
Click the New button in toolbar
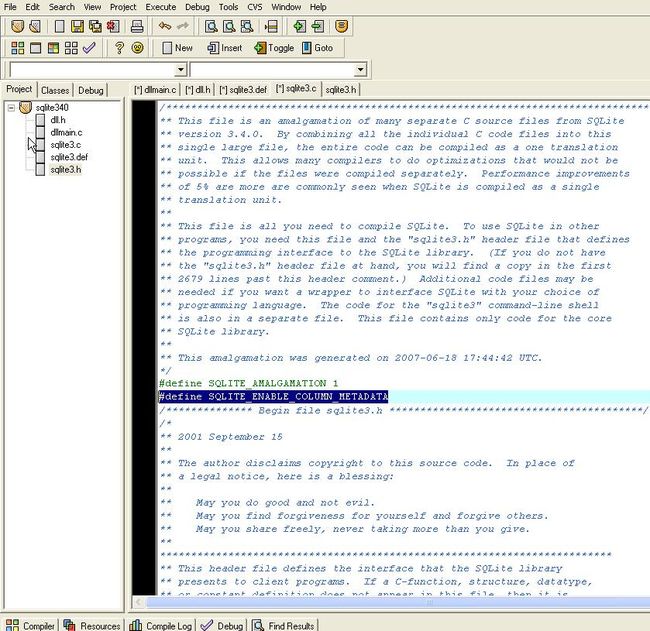177,48
